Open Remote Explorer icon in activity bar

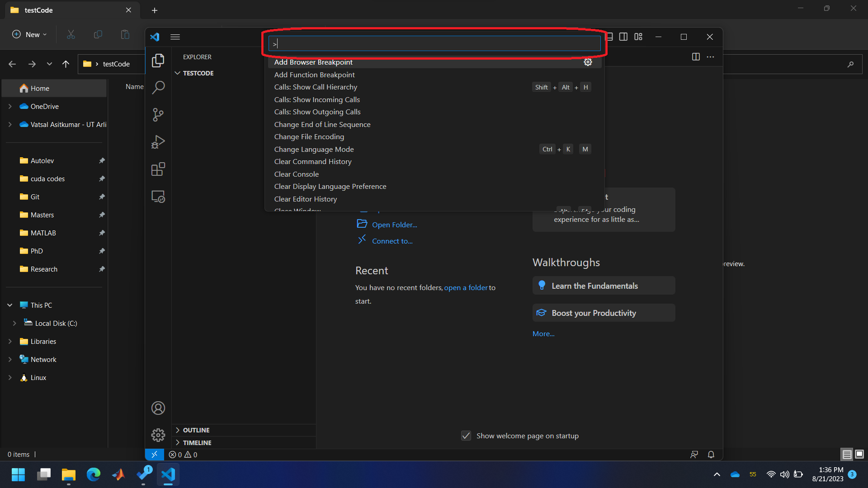click(x=158, y=197)
